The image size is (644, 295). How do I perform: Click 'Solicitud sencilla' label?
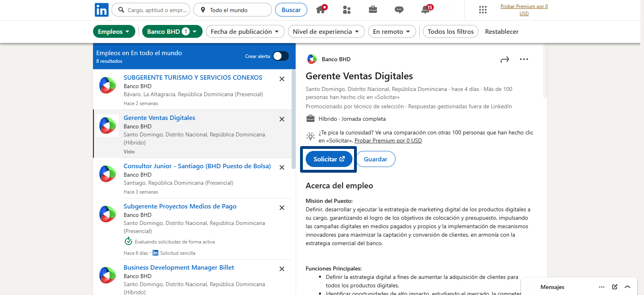[178, 253]
